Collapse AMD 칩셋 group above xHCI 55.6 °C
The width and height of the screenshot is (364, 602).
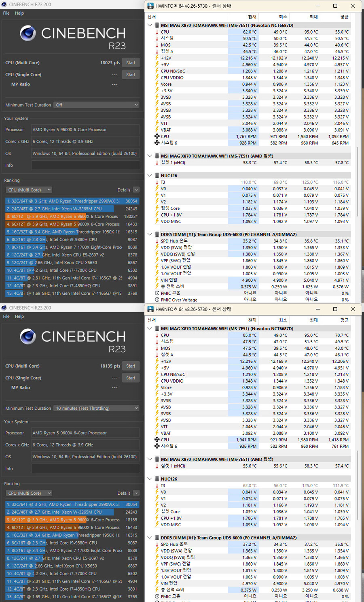[150, 459]
